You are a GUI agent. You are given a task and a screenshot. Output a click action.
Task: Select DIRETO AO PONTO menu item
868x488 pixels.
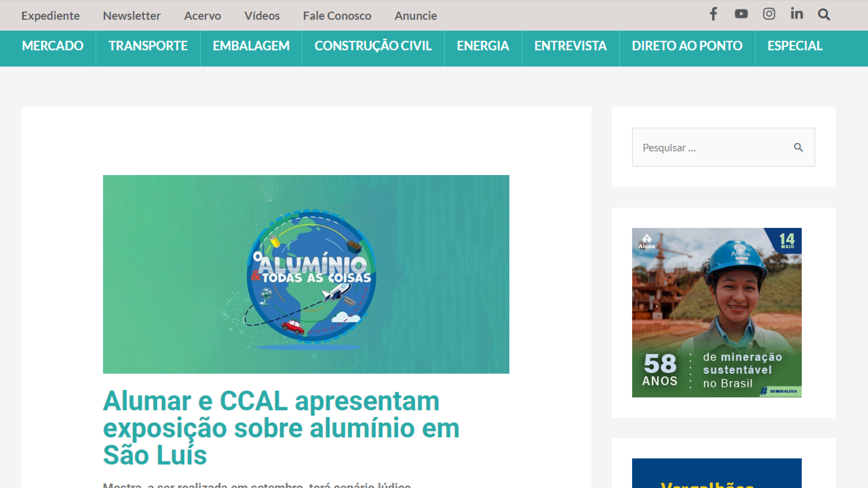click(x=687, y=46)
